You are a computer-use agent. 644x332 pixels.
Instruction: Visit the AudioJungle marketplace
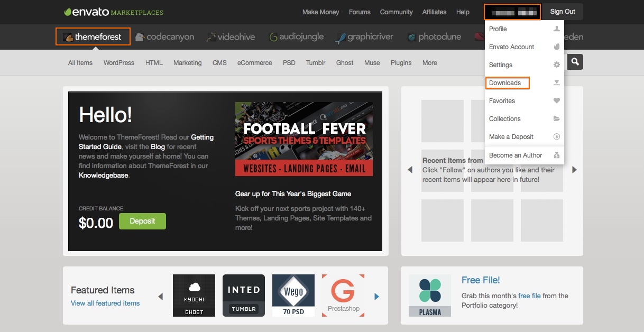[x=296, y=37]
